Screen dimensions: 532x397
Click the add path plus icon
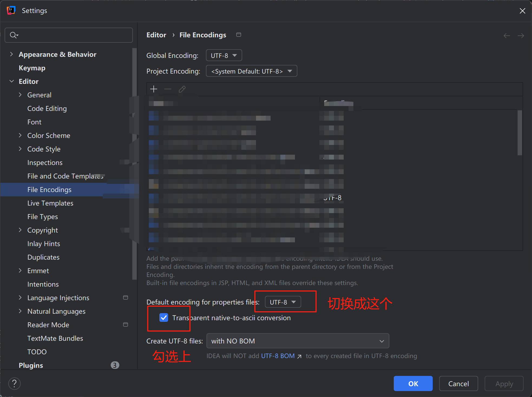(154, 89)
